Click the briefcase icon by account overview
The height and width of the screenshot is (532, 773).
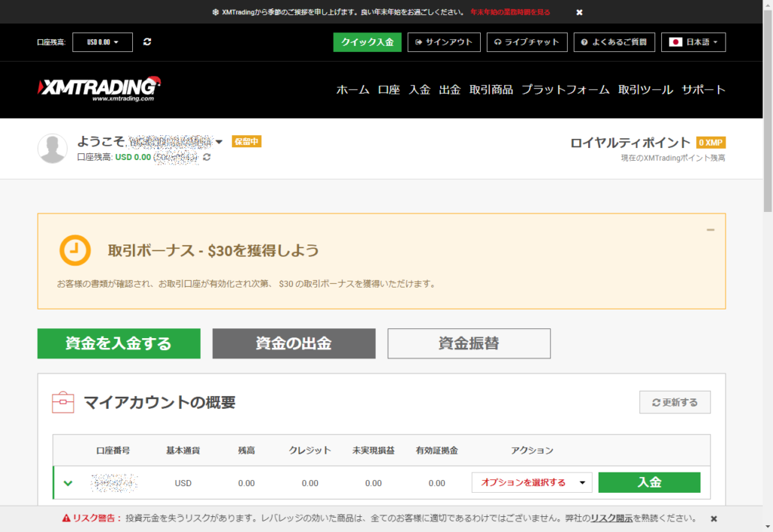tap(63, 402)
